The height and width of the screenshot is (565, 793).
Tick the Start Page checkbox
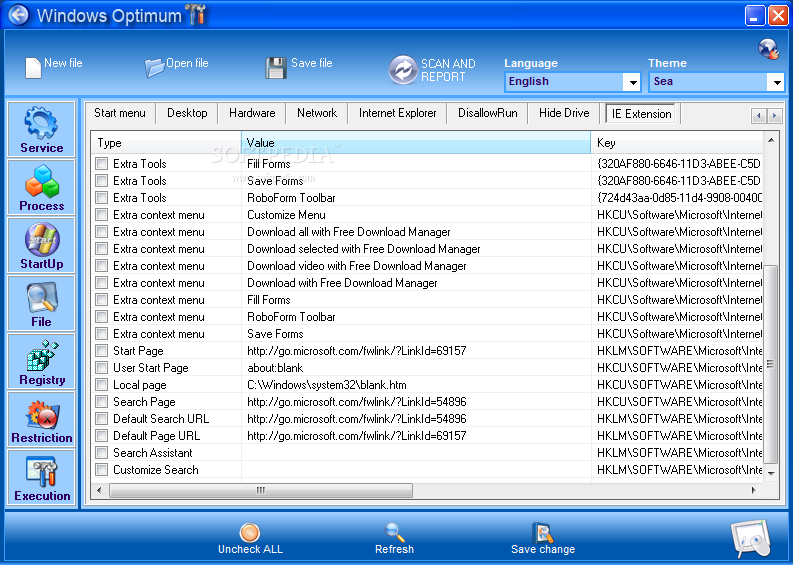click(102, 351)
